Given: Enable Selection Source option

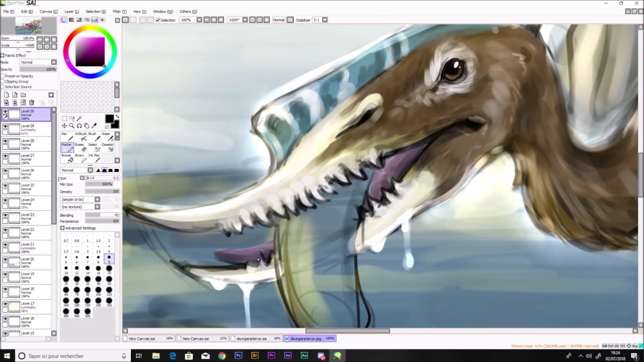Looking at the screenshot, I should pyautogui.click(x=3, y=87).
